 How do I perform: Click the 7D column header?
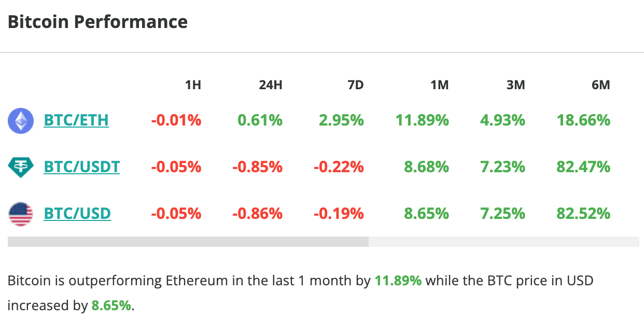[x=356, y=85]
